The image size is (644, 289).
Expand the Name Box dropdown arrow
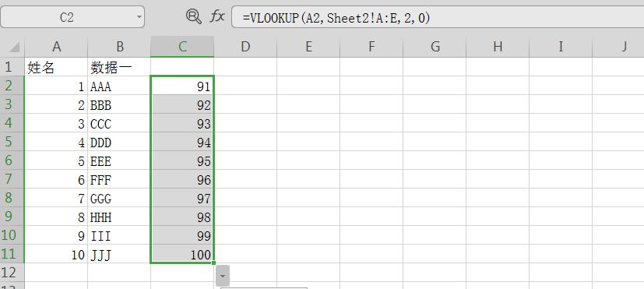[139, 17]
